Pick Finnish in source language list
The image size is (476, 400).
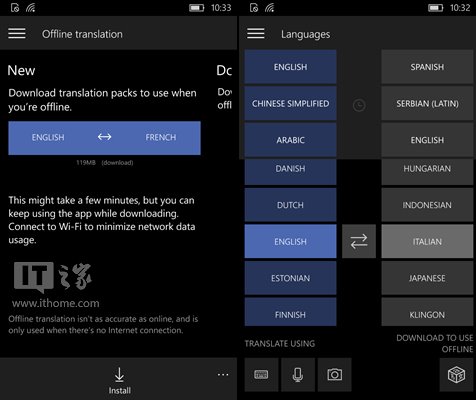click(x=290, y=312)
